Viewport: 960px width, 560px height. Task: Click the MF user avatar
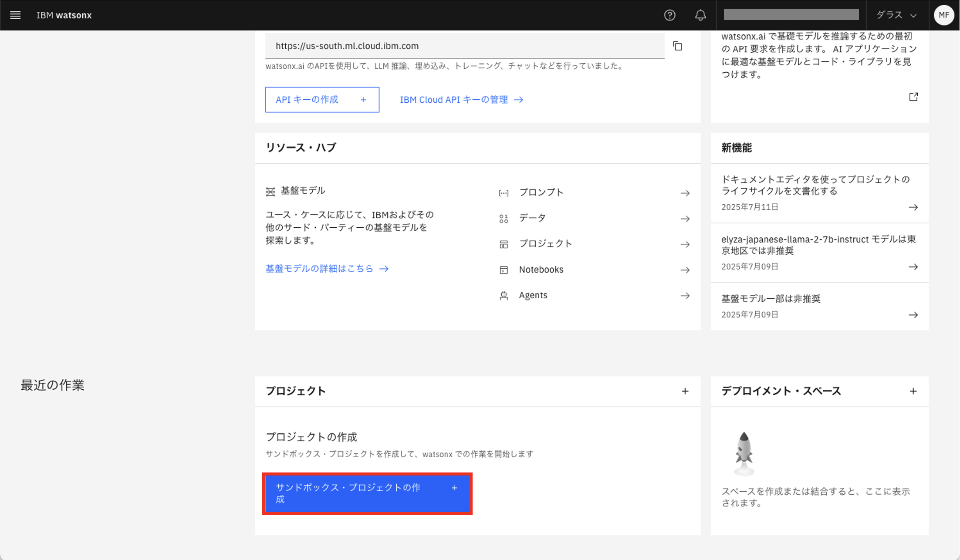coord(943,15)
